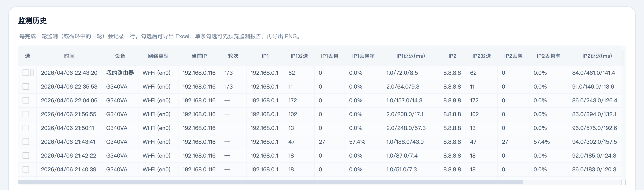Screen dimensions: 644x190
Task: Click the IP1 packet loss count 27
Action: click(322, 142)
